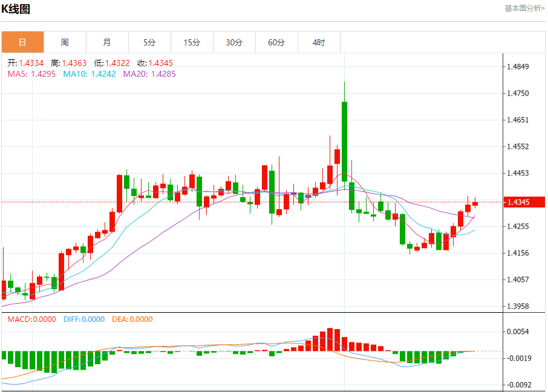548x392 pixels.
Task: Click the 1.4057 price axis label
Action: [x=518, y=279]
